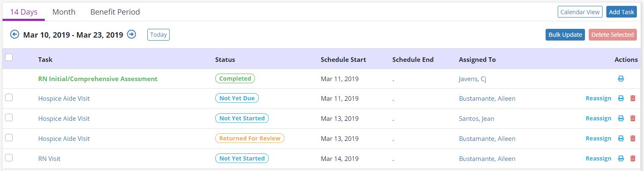This screenshot has width=644, height=171.
Task: Go to previous 14-day date range
Action: (15, 34)
